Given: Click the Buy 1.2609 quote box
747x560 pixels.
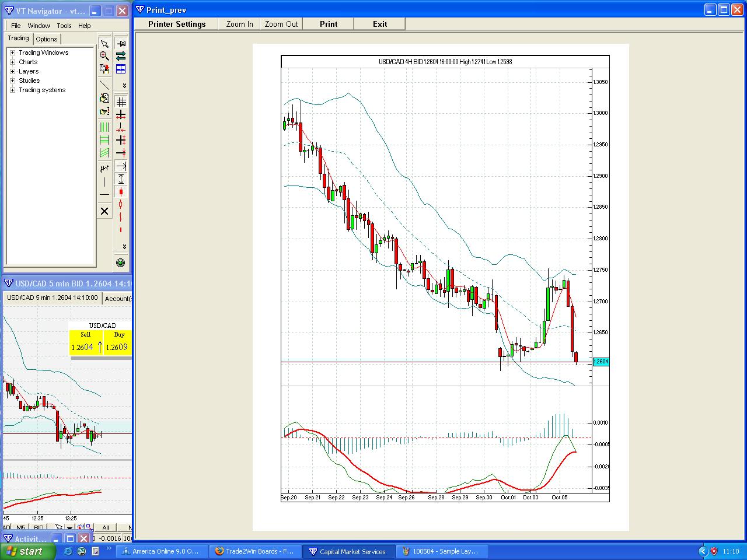Looking at the screenshot, I should coord(118,343).
